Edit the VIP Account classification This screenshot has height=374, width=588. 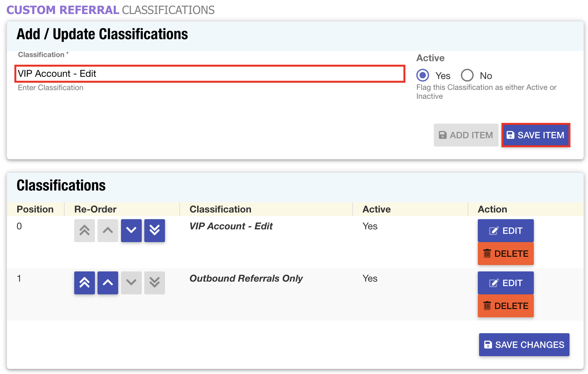point(506,230)
